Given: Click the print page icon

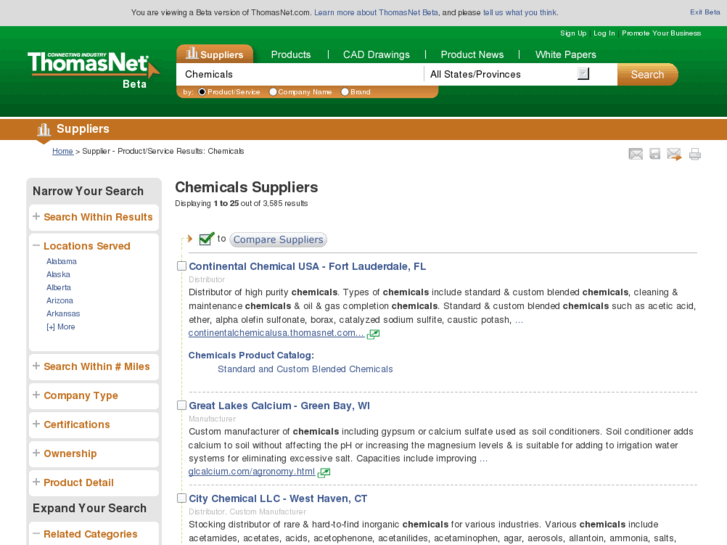Looking at the screenshot, I should pos(695,154).
